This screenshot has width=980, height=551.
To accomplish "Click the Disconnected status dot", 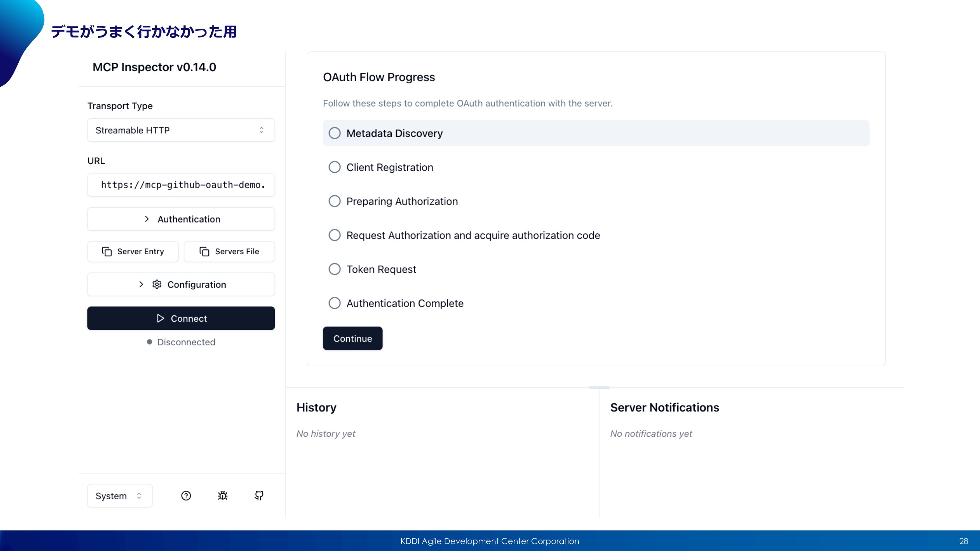I will (150, 342).
